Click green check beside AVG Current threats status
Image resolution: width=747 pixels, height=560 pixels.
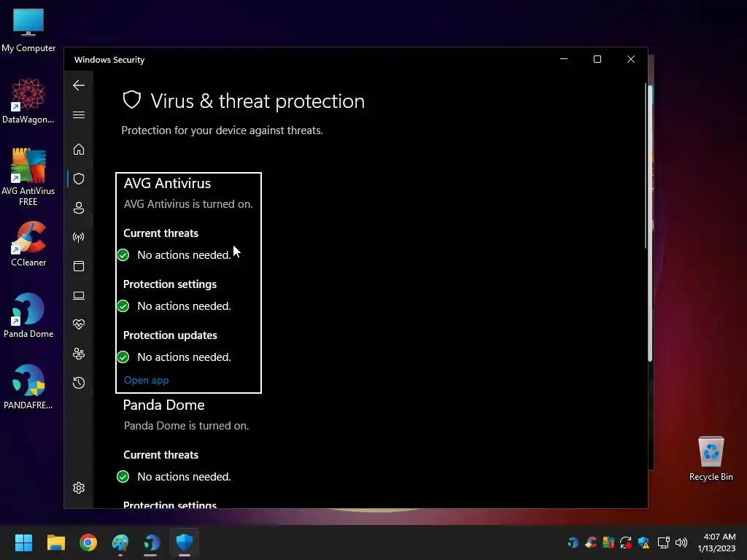(x=123, y=255)
